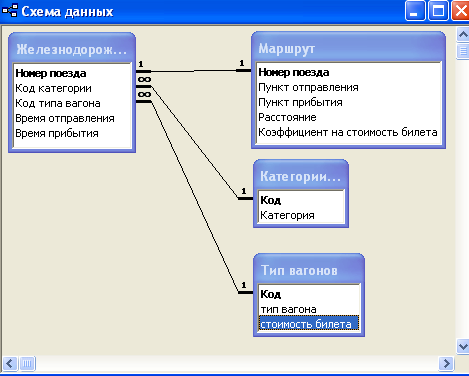Select relationship line to Категории table
This screenshot has height=376, width=469.
[x=195, y=142]
